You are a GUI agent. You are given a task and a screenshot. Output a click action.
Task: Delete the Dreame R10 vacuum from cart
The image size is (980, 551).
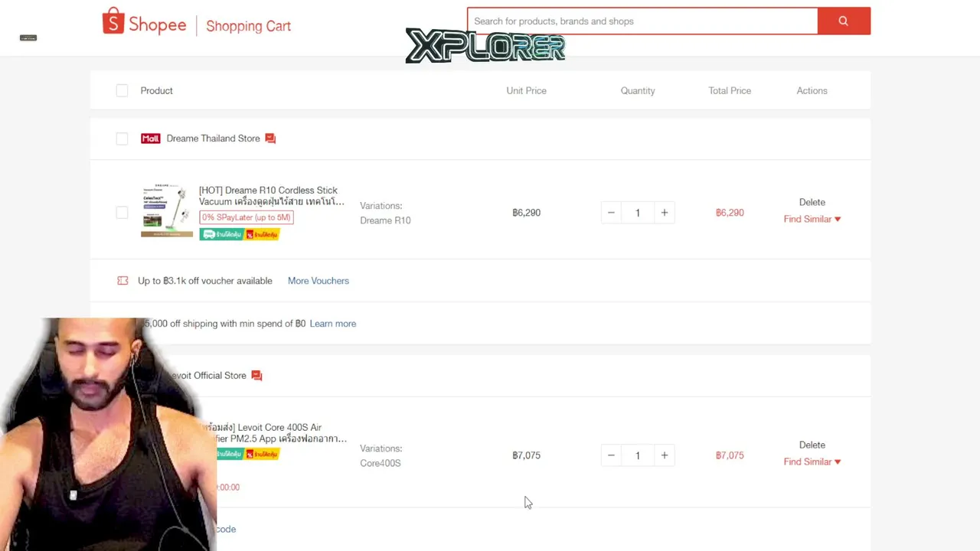tap(812, 202)
